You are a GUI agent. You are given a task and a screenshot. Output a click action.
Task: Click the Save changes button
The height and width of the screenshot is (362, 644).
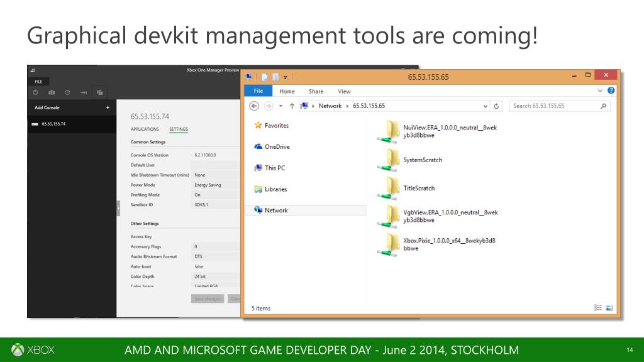(x=208, y=299)
